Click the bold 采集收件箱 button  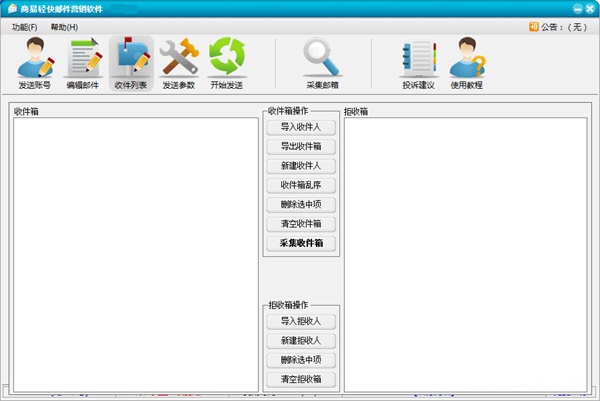click(x=301, y=243)
